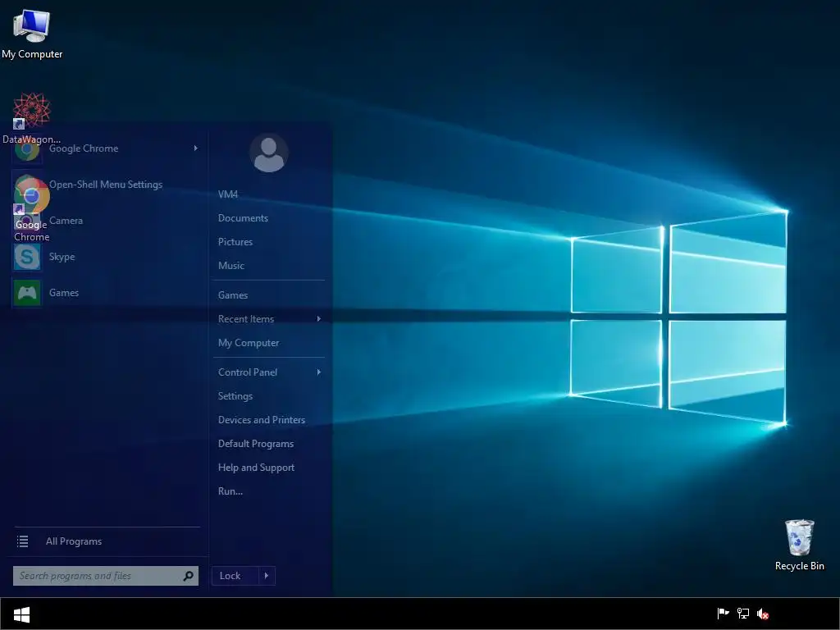The width and height of the screenshot is (840, 630).
Task: Open the Action Center flag tray icon
Action: (x=723, y=614)
